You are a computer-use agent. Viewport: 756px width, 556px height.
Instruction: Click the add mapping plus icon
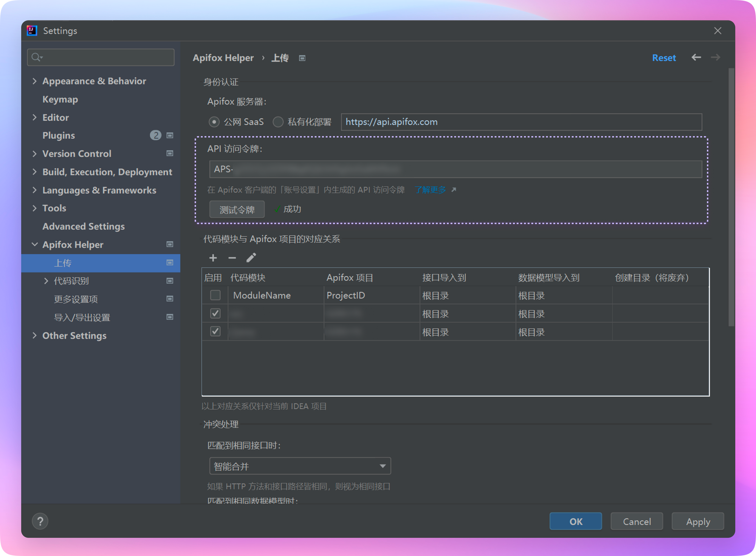213,258
